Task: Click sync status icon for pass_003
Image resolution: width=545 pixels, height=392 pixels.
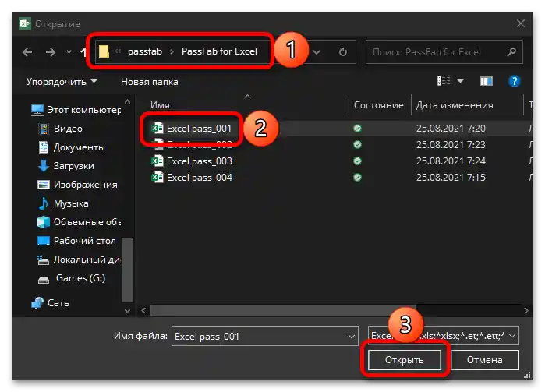Action: pos(357,161)
